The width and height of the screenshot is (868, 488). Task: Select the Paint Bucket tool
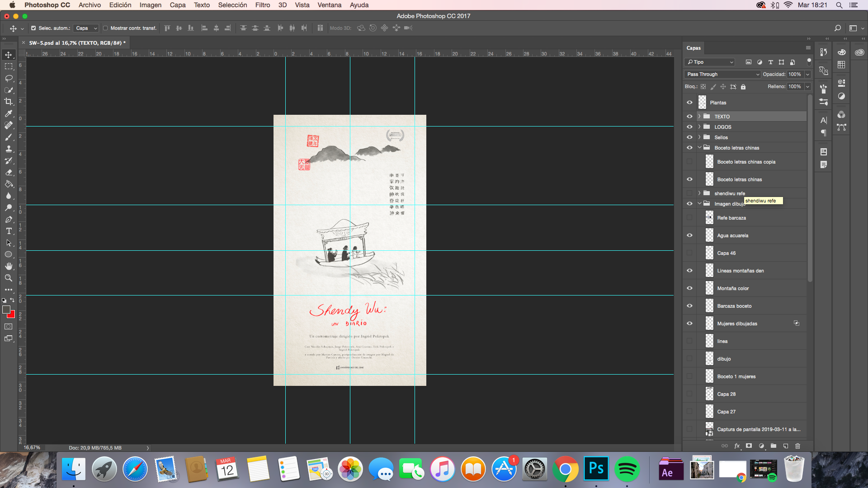pyautogui.click(x=9, y=184)
